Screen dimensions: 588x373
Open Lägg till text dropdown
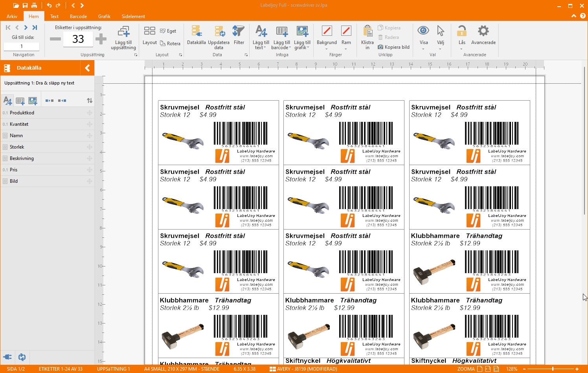click(261, 38)
